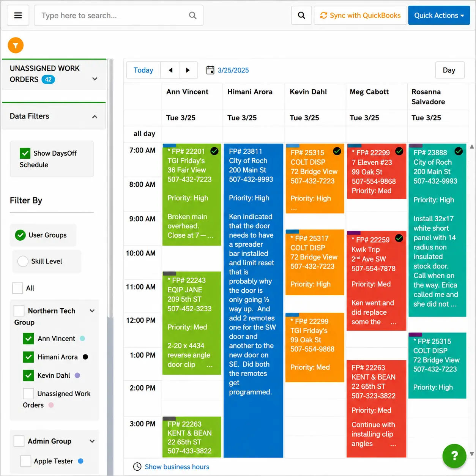The image size is (476, 476).
Task: Open the calendar date picker icon
Action: tap(210, 70)
